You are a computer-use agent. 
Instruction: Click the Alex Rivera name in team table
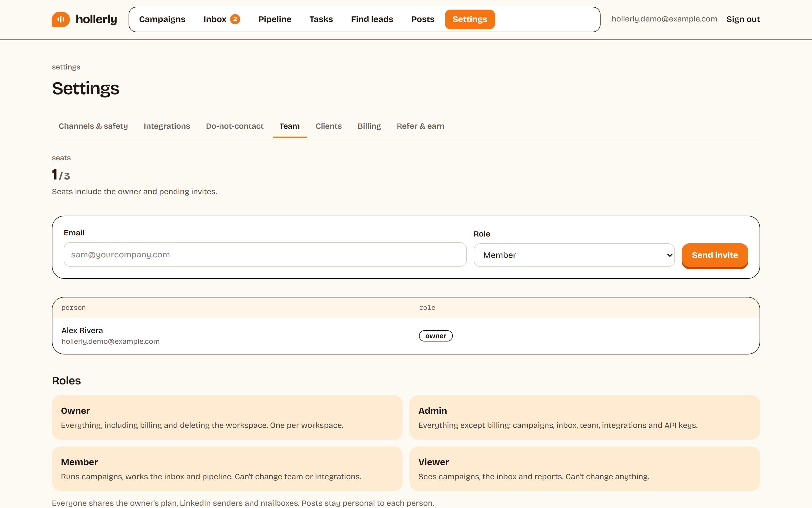pos(82,330)
